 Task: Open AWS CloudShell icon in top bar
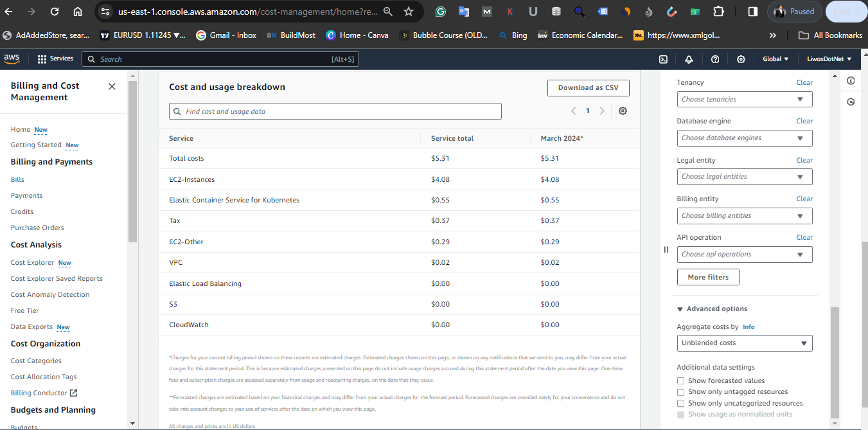[x=663, y=59]
